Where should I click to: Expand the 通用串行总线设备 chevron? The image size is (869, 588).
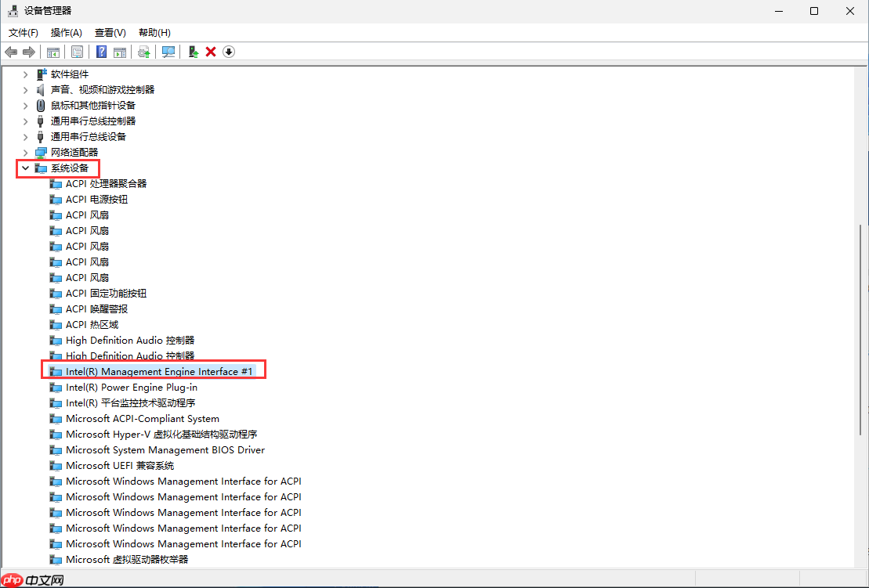26,136
